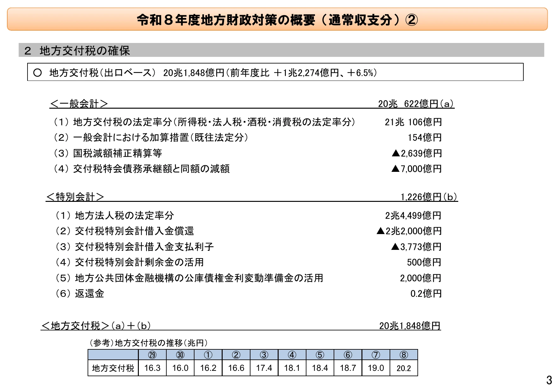Select the ㉚ column header
This screenshot has height=392, width=555.
pyautogui.click(x=180, y=355)
